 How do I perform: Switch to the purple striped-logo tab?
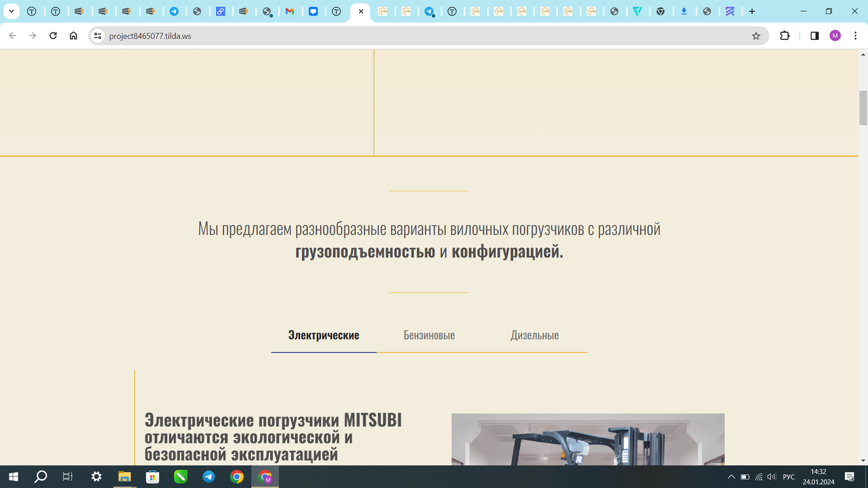pyautogui.click(x=730, y=12)
